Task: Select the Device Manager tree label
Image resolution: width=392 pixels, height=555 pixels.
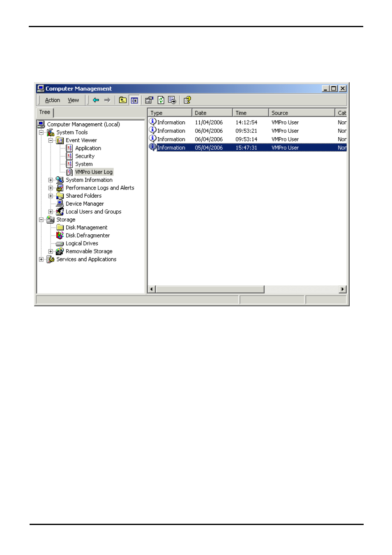Action: [x=85, y=203]
